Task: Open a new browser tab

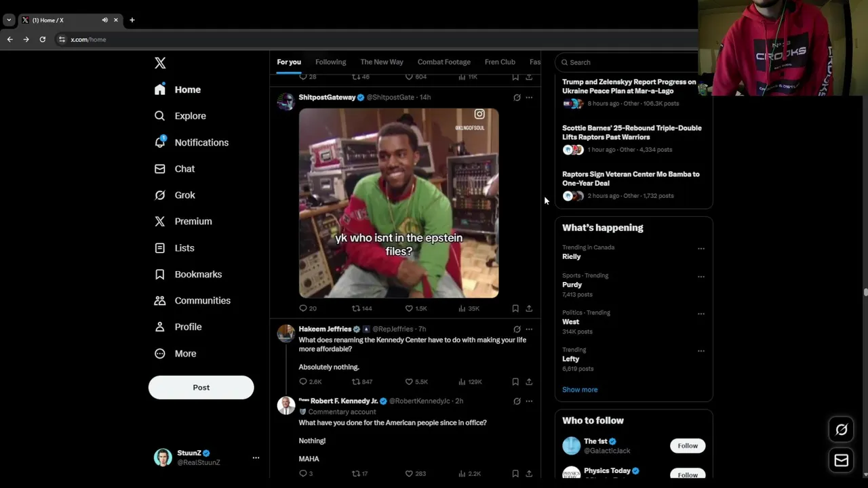Action: tap(132, 20)
